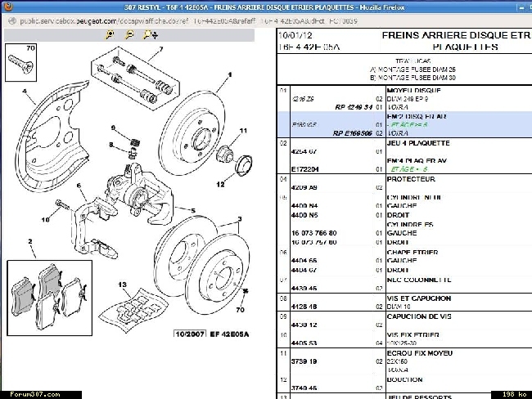Screen dimensions: 532x399
Task: Click callout 70 below the lower brake disc
Action: pos(240,310)
